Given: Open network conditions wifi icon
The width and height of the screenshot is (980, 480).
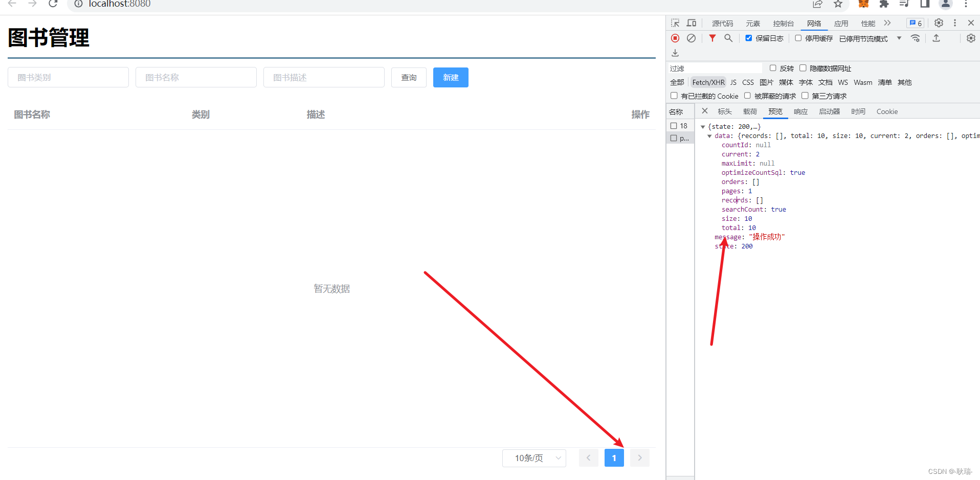Looking at the screenshot, I should [x=916, y=38].
